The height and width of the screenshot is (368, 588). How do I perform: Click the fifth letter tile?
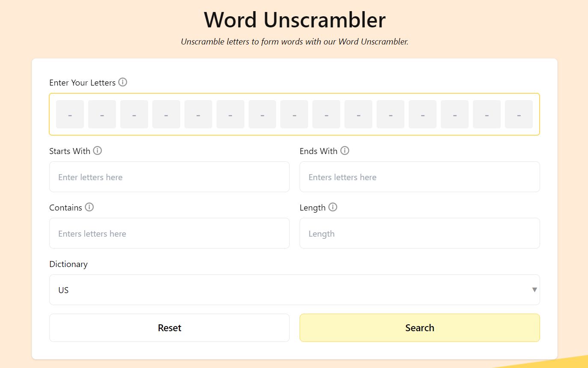click(x=198, y=114)
